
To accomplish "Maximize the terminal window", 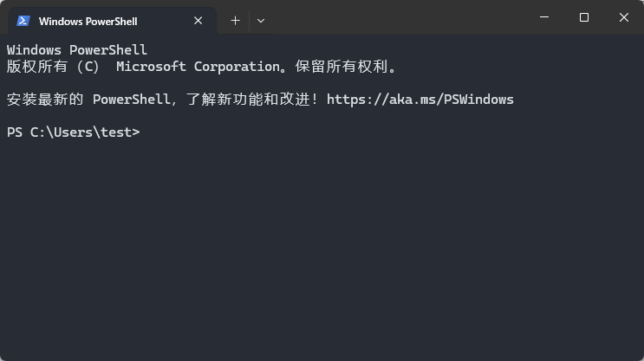I will pyautogui.click(x=584, y=17).
